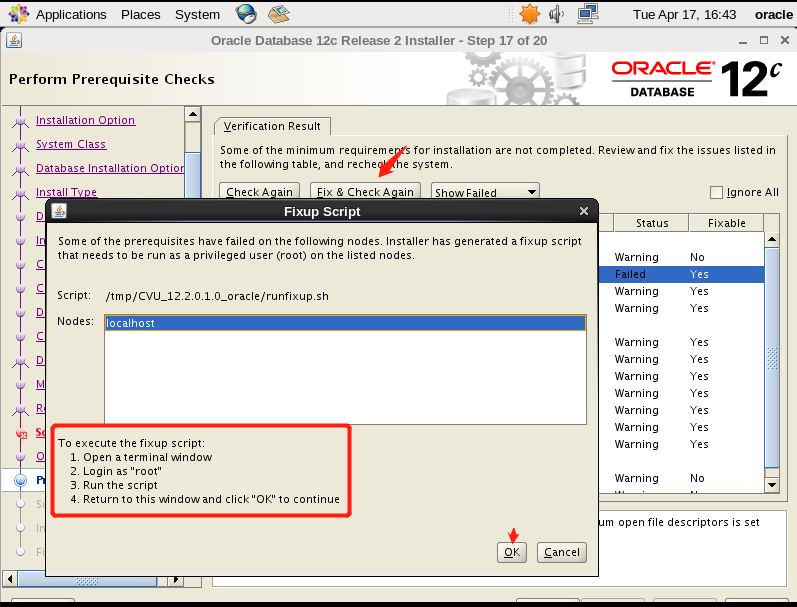Switch to the Verification Result tab
This screenshot has width=797, height=607.
pyautogui.click(x=272, y=126)
